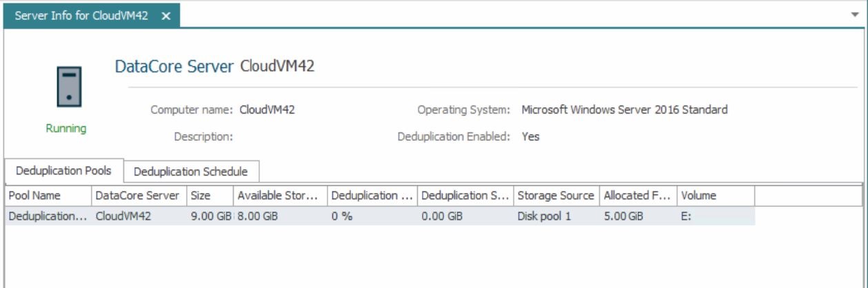Click the E: volume cell
This screenshot has width=868, height=288.
click(x=687, y=216)
